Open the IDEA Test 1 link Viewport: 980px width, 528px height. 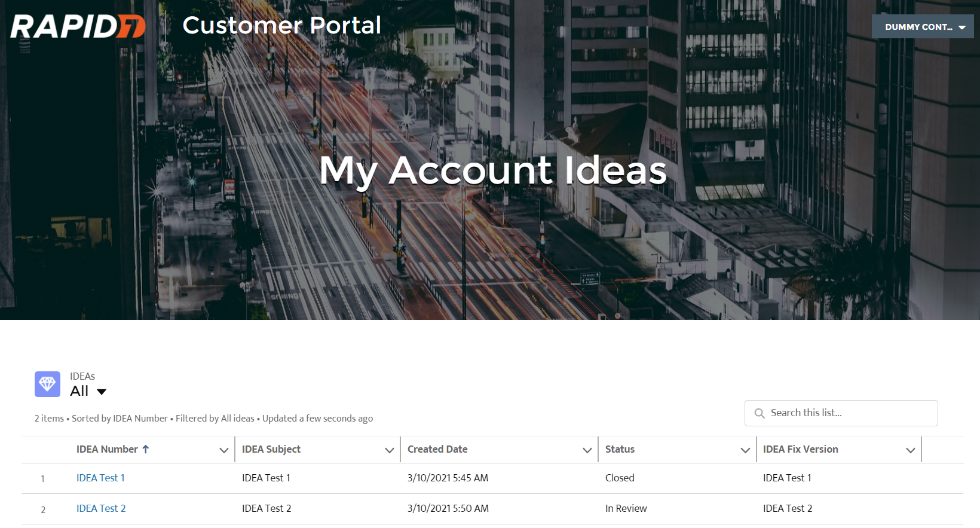[x=100, y=478]
